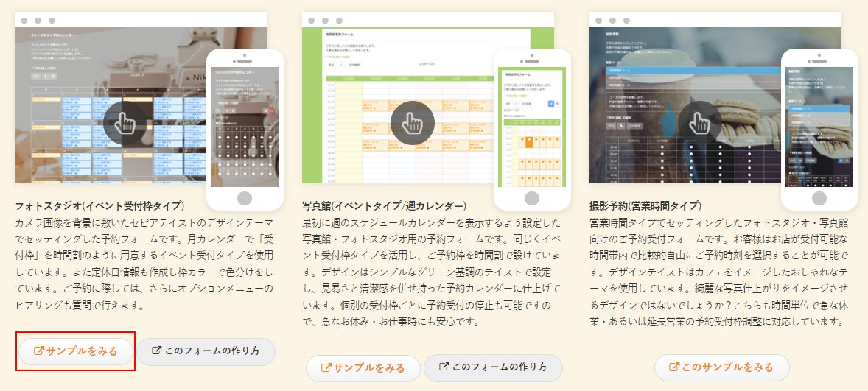This screenshot has height=391, width=868.
Task: Click the hand pointer icon on the green calendar preview
Action: coord(412,122)
